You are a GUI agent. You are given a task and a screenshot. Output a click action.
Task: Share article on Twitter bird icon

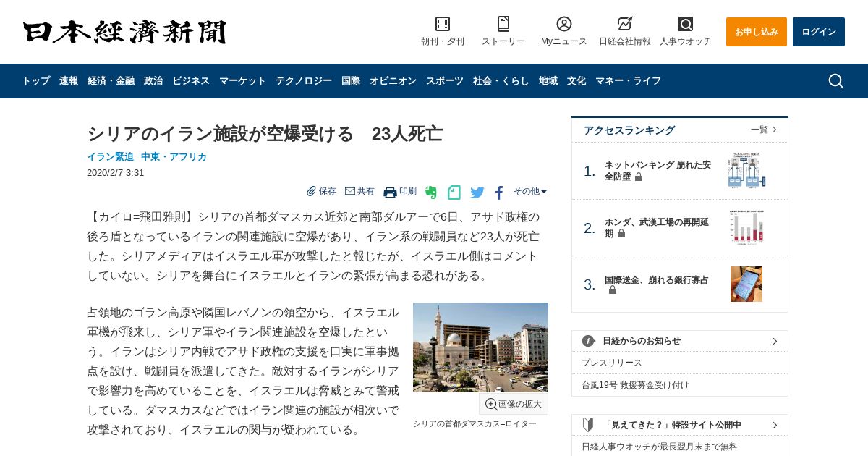tap(477, 193)
